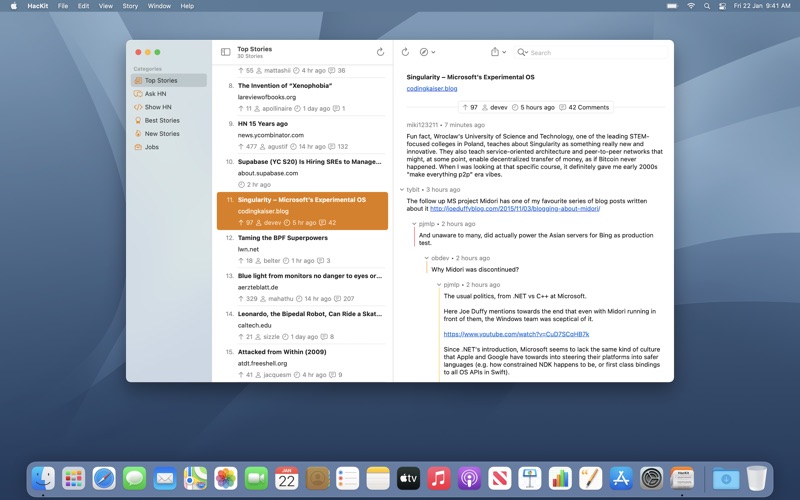The width and height of the screenshot is (800, 500).
Task: Open the Story menu in menu bar
Action: (130, 6)
